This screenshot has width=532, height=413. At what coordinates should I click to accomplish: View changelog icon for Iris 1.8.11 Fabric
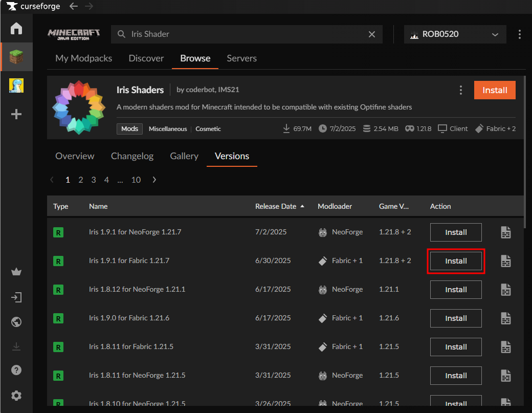(x=505, y=347)
